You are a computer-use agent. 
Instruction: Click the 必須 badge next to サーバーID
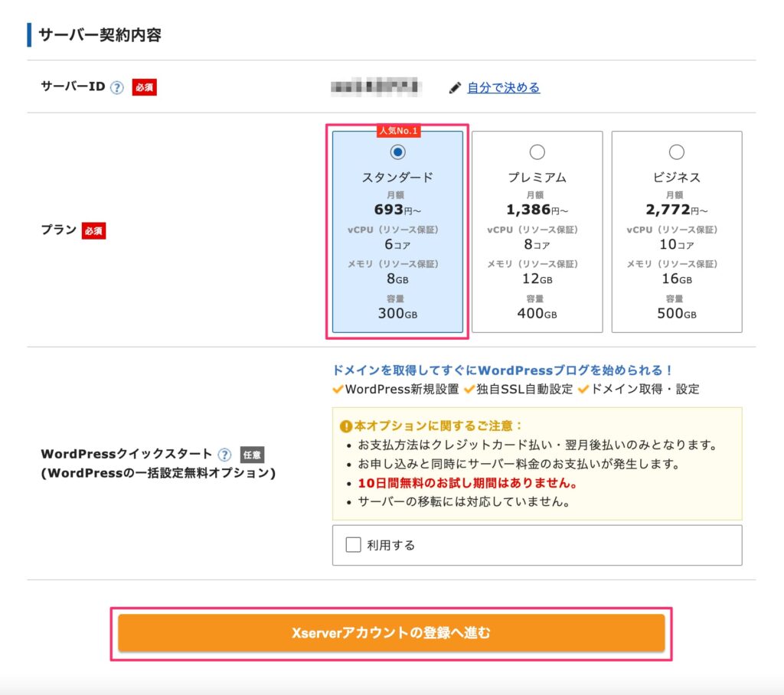click(x=145, y=87)
